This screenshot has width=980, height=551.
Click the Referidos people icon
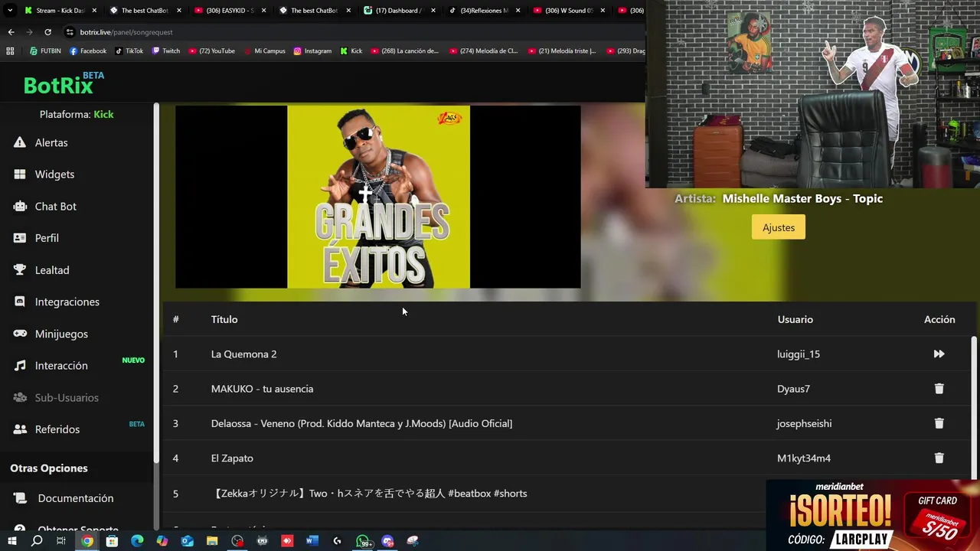[x=20, y=429]
